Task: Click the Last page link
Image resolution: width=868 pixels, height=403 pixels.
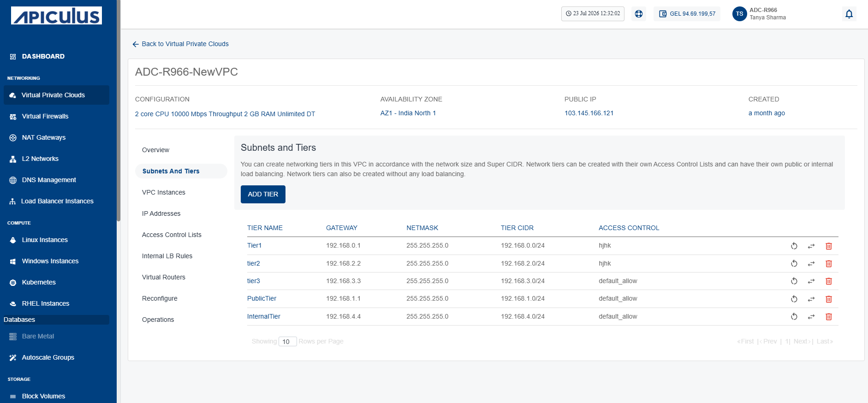Action: pyautogui.click(x=825, y=341)
